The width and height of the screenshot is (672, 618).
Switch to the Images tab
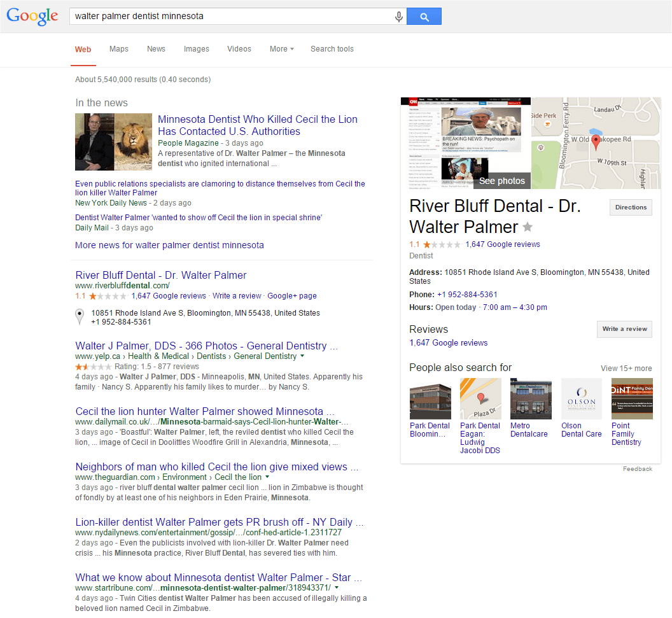tap(196, 49)
